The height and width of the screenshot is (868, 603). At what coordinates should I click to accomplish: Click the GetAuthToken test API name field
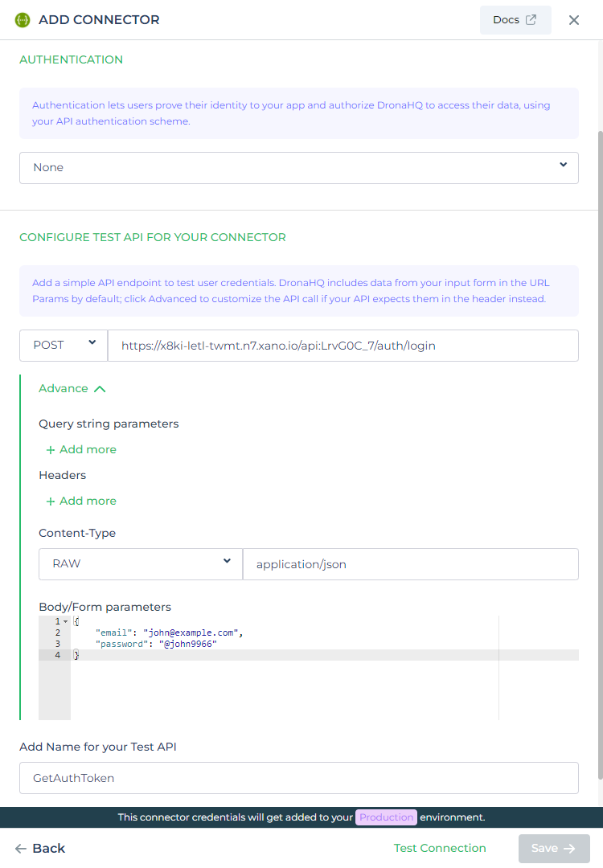[299, 778]
